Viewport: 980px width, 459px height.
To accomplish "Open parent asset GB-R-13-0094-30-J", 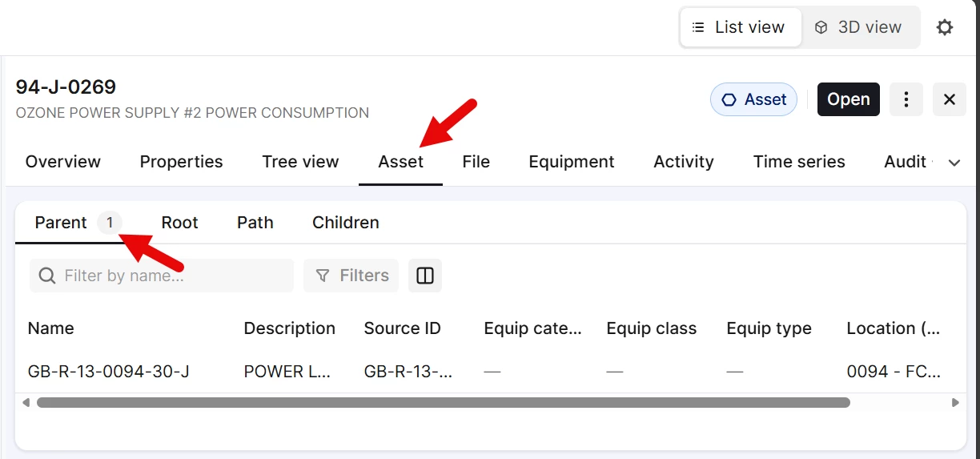I will click(109, 372).
